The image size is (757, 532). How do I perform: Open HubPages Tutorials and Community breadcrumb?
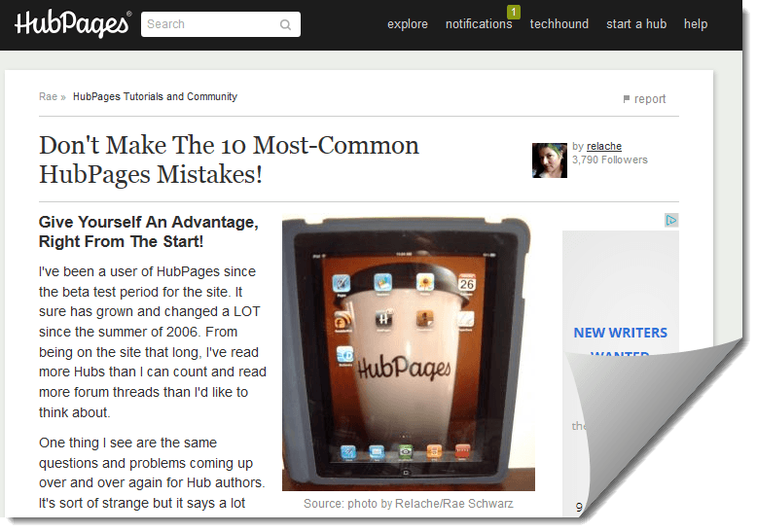click(x=155, y=96)
